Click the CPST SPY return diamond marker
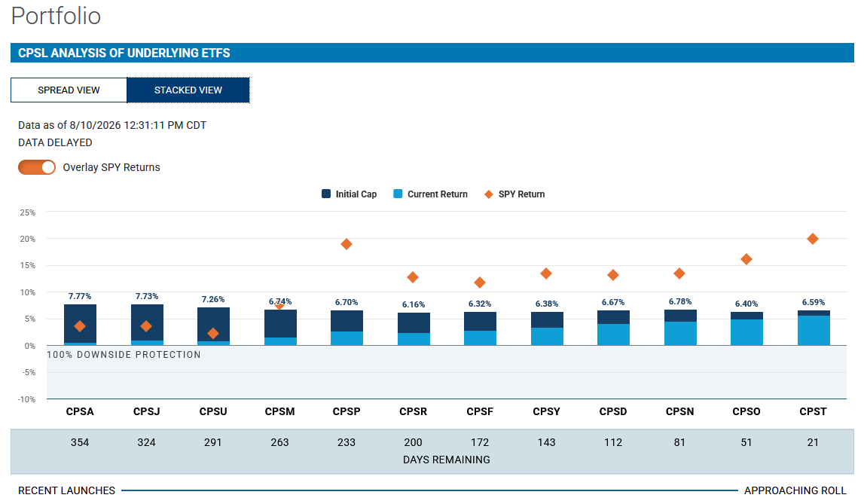864x504 pixels. (x=812, y=239)
